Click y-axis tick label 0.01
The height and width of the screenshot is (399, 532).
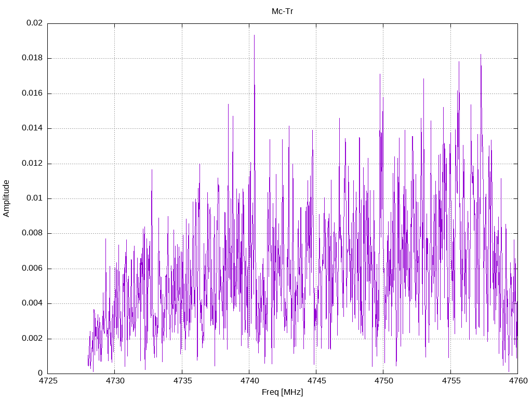pos(35,198)
